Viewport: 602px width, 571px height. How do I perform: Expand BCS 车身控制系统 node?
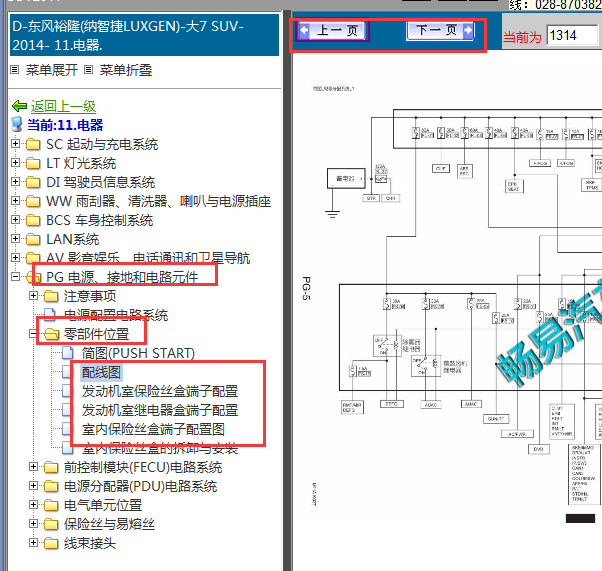tap(15, 220)
